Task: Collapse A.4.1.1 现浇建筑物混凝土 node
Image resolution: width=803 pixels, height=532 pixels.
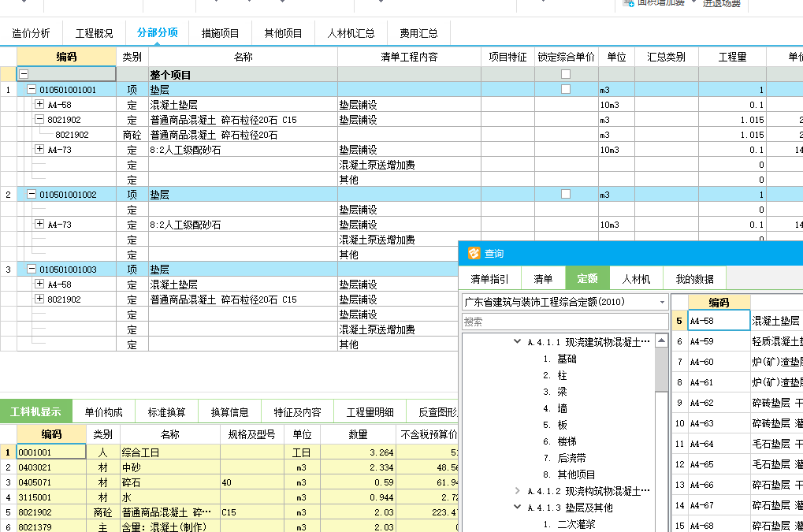Action: point(517,341)
